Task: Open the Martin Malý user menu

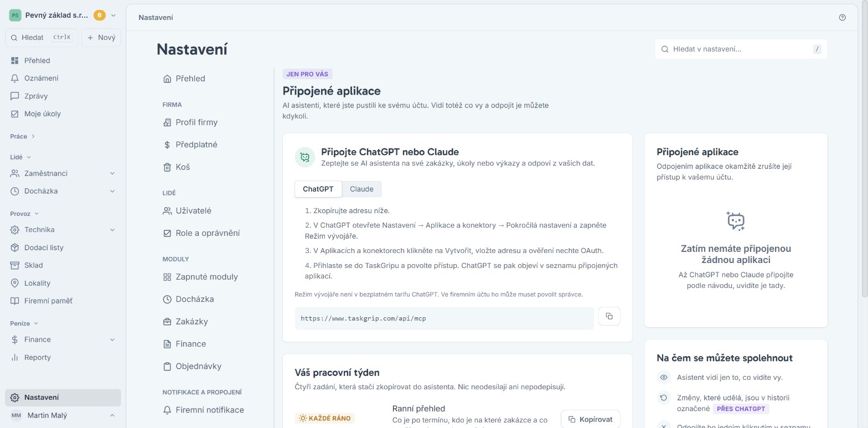Action: tap(63, 415)
